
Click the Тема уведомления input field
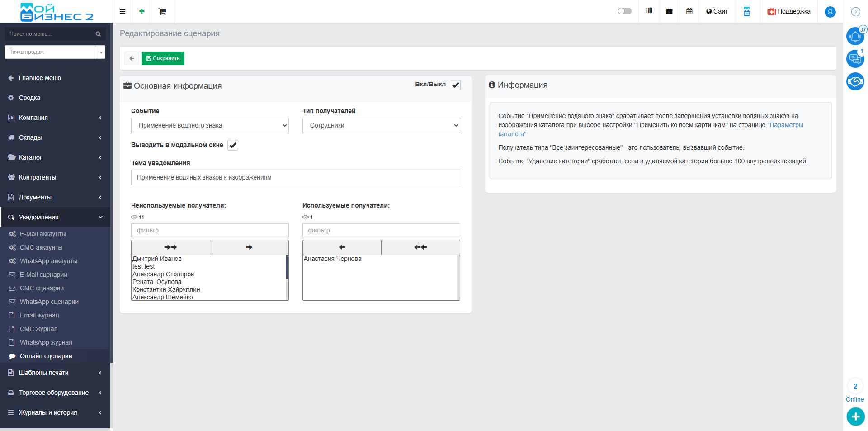[295, 177]
